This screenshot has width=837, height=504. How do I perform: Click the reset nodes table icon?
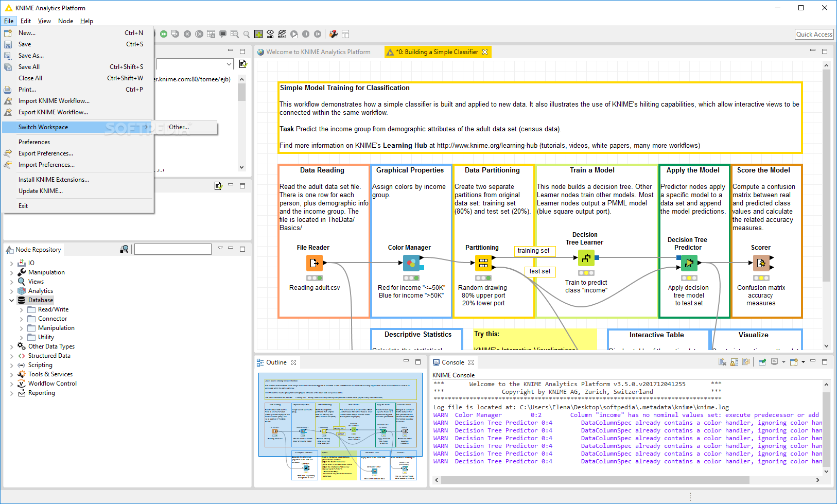tap(211, 34)
